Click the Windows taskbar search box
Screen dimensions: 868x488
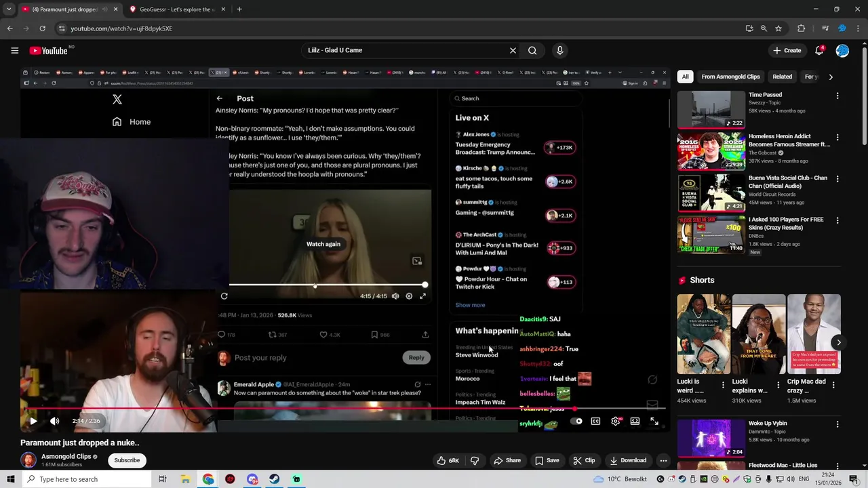86,479
